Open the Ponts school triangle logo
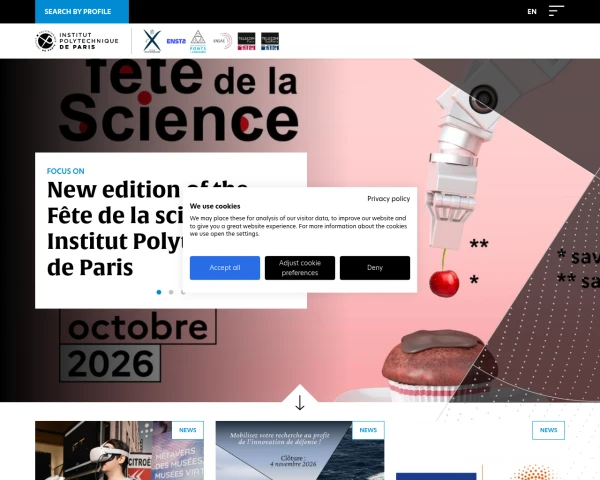 pyautogui.click(x=198, y=41)
